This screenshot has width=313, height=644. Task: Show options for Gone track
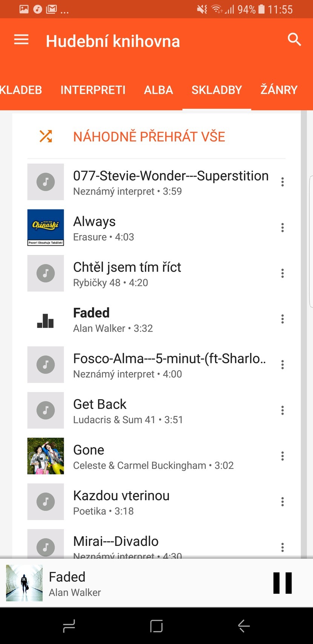[282, 456]
